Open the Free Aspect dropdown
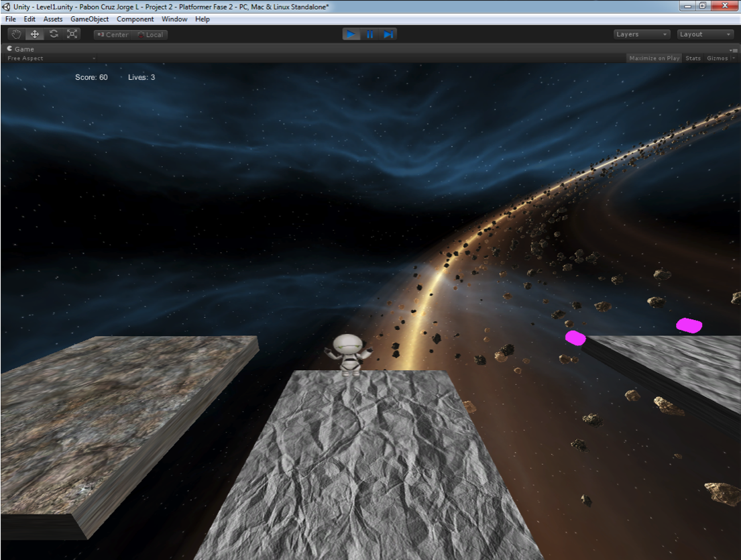Viewport: 741px width, 560px height. point(27,58)
